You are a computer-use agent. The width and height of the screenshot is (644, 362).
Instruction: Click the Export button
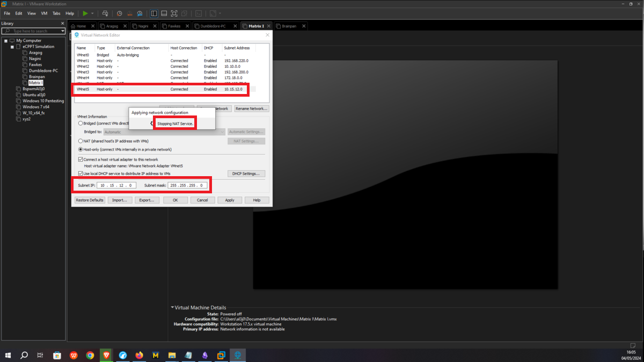147,200
